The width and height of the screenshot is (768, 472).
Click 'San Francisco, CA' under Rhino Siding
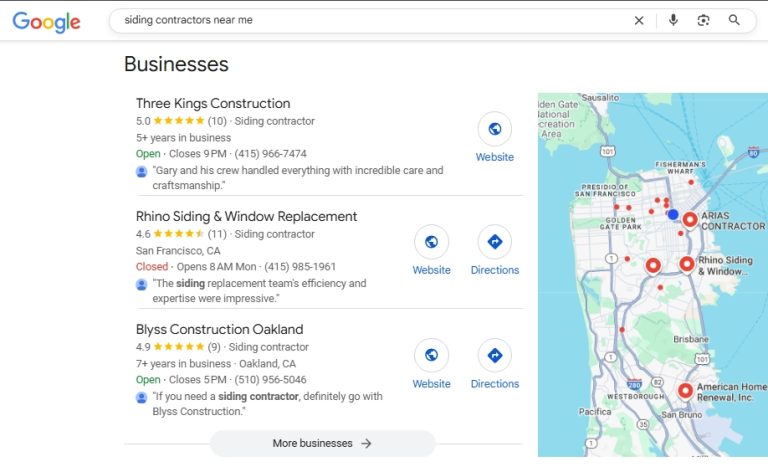click(178, 251)
